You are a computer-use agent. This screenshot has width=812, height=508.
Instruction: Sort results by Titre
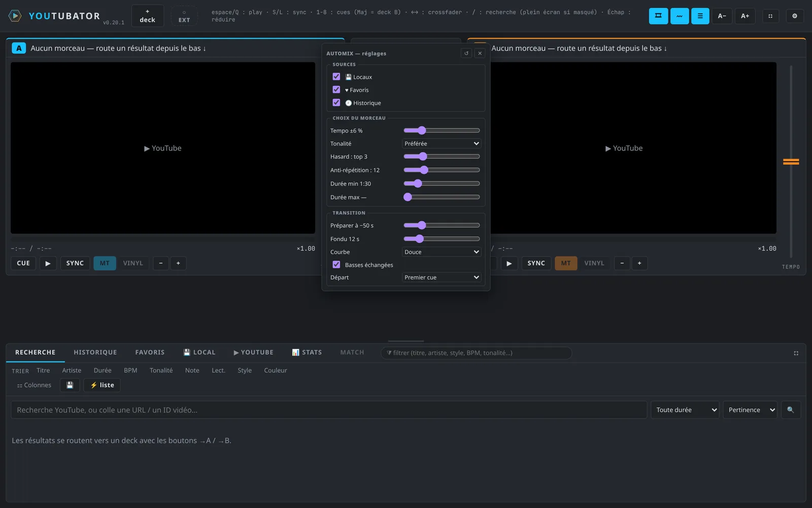(43, 370)
